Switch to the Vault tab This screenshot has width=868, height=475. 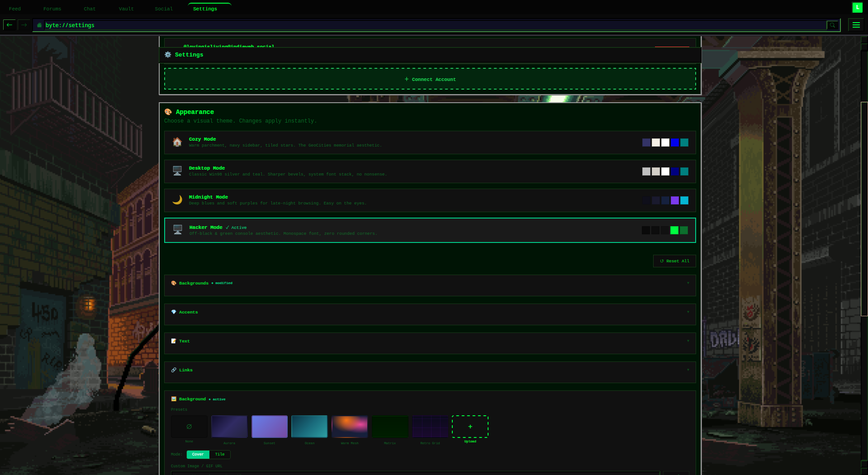coord(126,9)
